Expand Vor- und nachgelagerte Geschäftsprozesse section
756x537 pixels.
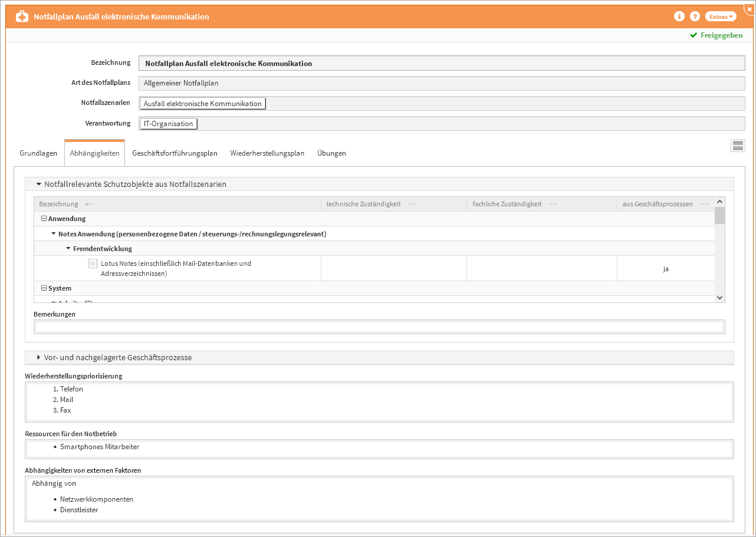pyautogui.click(x=39, y=357)
